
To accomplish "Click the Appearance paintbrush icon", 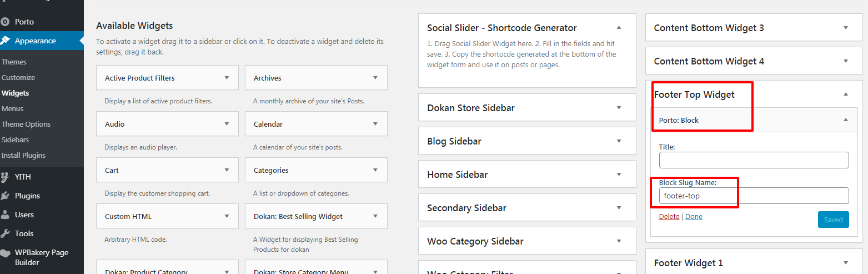I will coord(6,41).
